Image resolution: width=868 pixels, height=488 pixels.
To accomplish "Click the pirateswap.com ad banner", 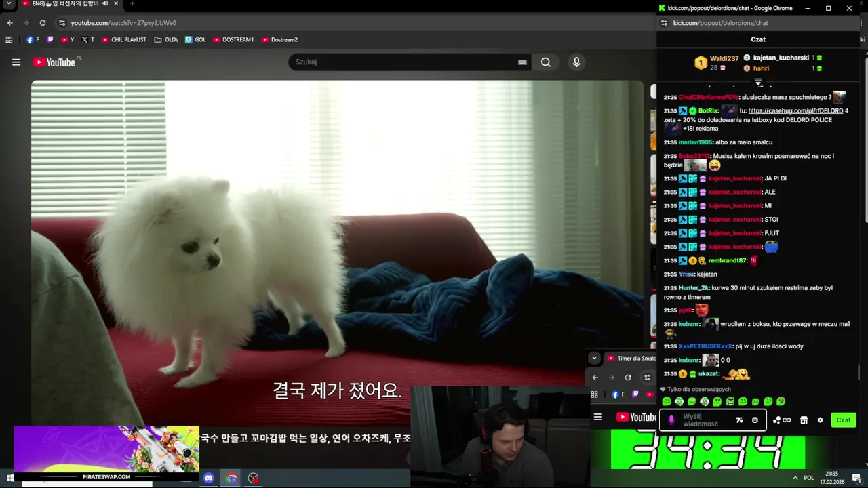I will (x=106, y=452).
